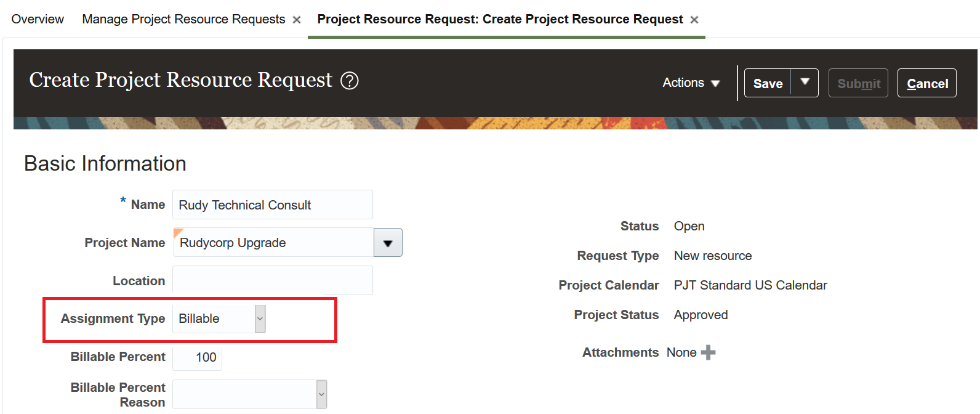This screenshot has width=980, height=414.
Task: Click the Cancel button
Action: pos(926,83)
